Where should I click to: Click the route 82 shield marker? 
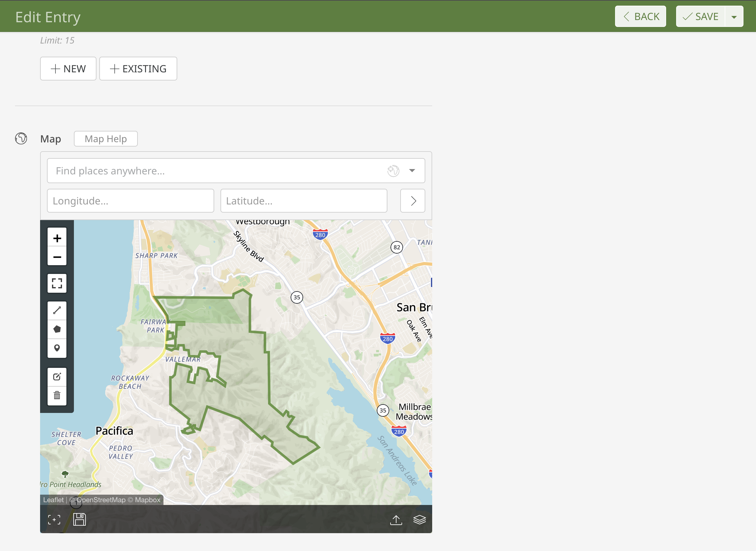point(397,247)
